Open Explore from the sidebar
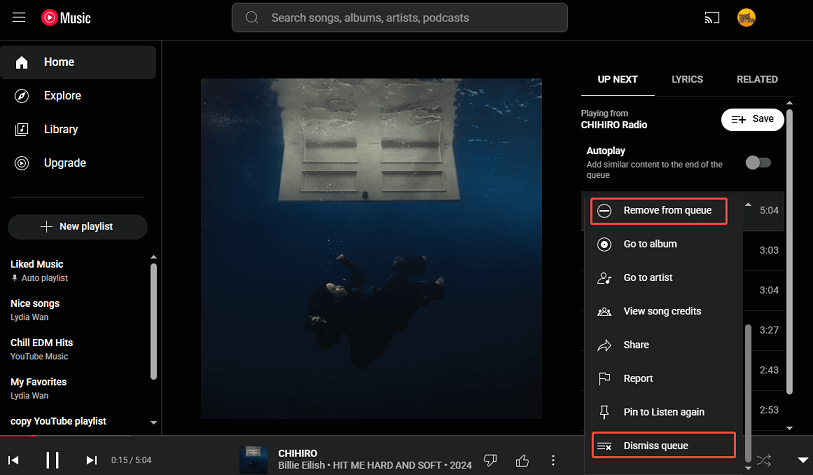 78,96
